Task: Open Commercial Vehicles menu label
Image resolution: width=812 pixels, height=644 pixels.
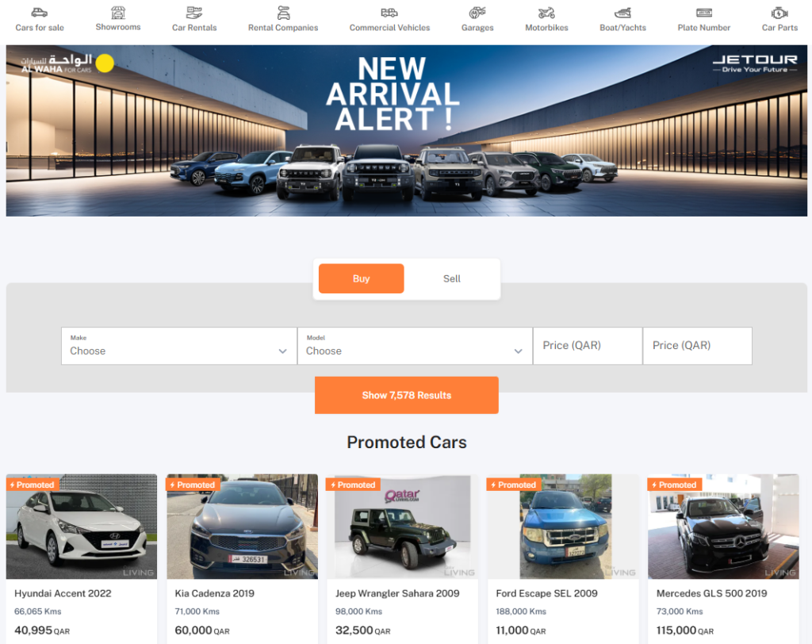Action: (389, 28)
